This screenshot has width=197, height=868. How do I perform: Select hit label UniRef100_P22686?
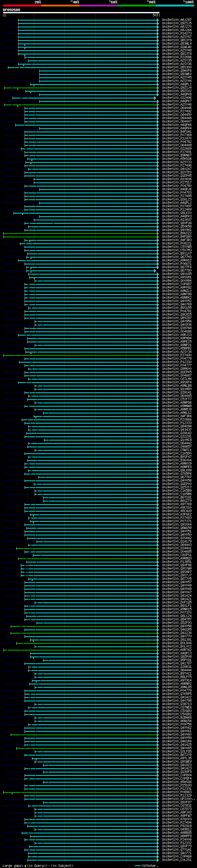coord(177,57)
